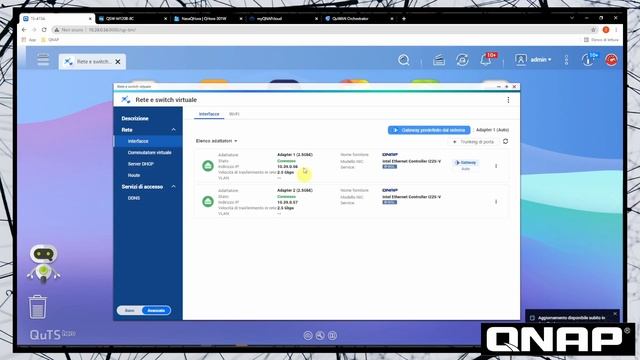640x360 pixels.
Task: Click Adapter 2 IP address 10.39.0.57
Action: (287, 202)
